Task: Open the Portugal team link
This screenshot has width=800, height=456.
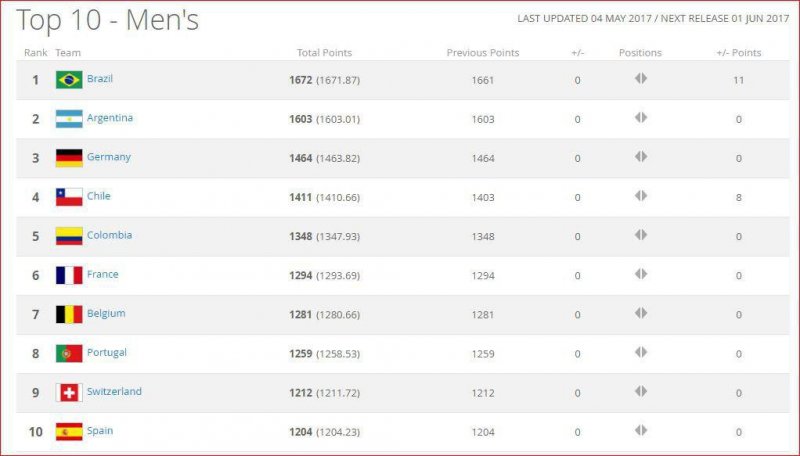Action: click(107, 352)
